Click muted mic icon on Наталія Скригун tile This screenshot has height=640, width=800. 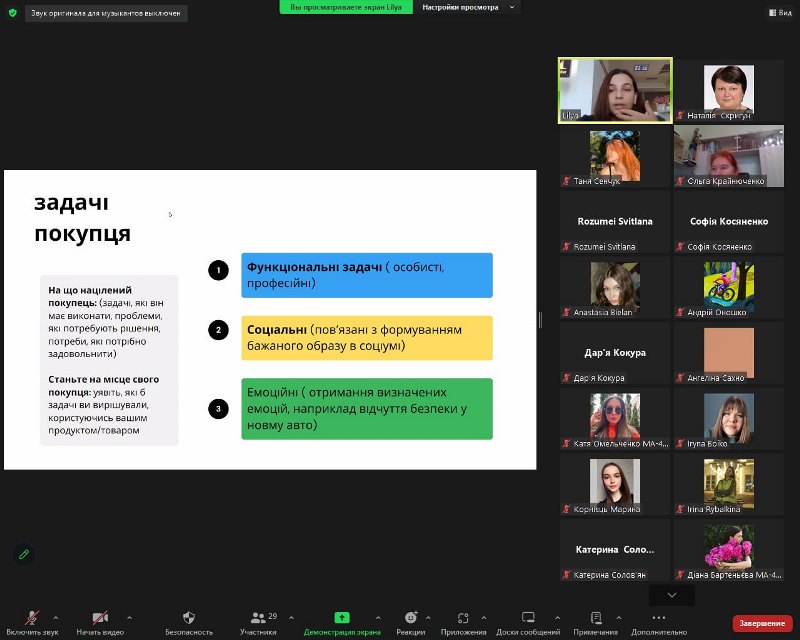click(x=680, y=115)
